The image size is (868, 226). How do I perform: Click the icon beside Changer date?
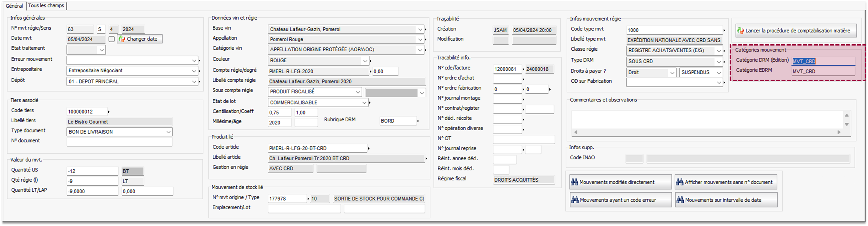[122, 39]
